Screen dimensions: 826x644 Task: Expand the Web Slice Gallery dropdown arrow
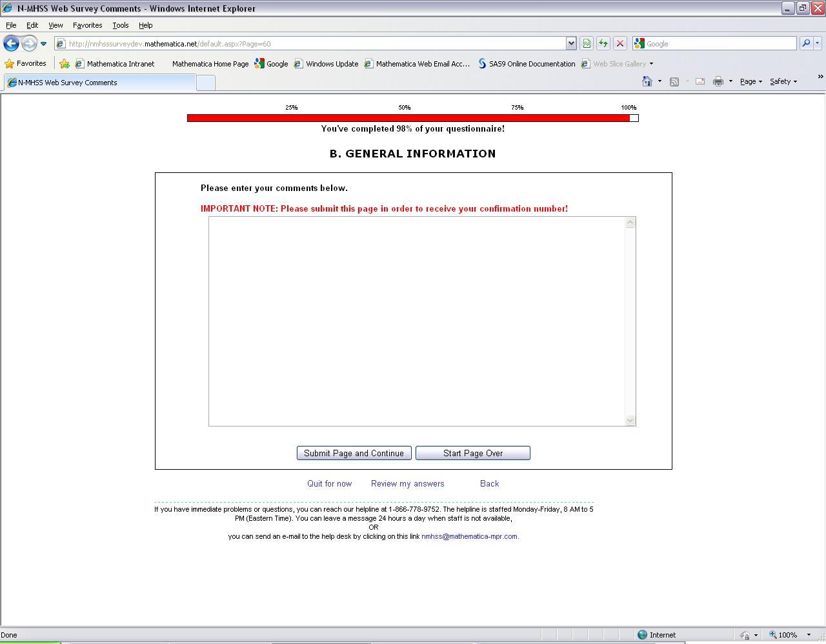coord(651,64)
